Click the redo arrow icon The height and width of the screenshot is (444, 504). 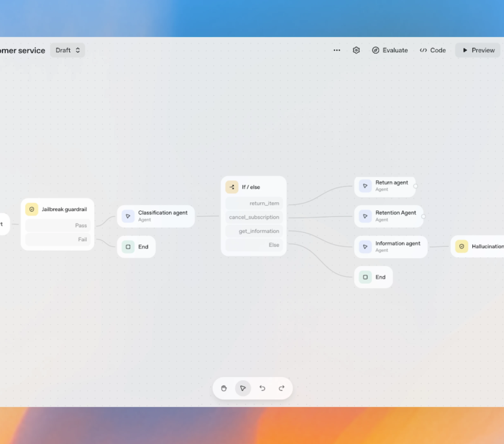[x=281, y=388]
